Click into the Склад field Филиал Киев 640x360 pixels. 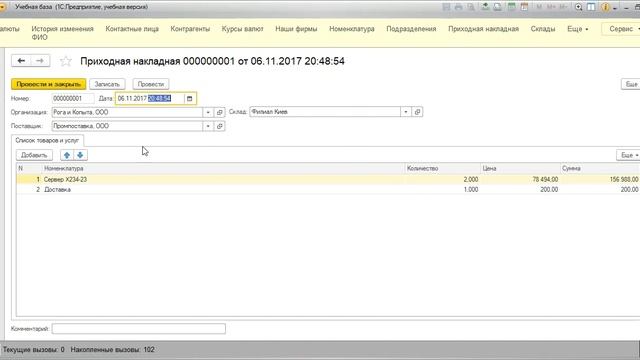coord(325,112)
